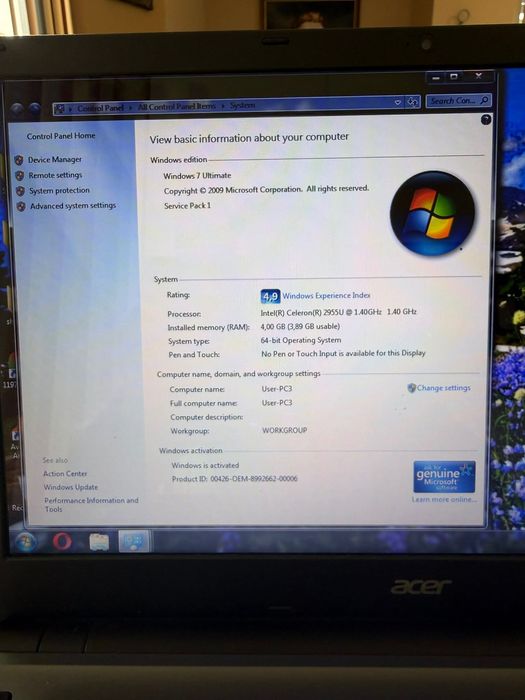Click Change settings for computer name

443,388
